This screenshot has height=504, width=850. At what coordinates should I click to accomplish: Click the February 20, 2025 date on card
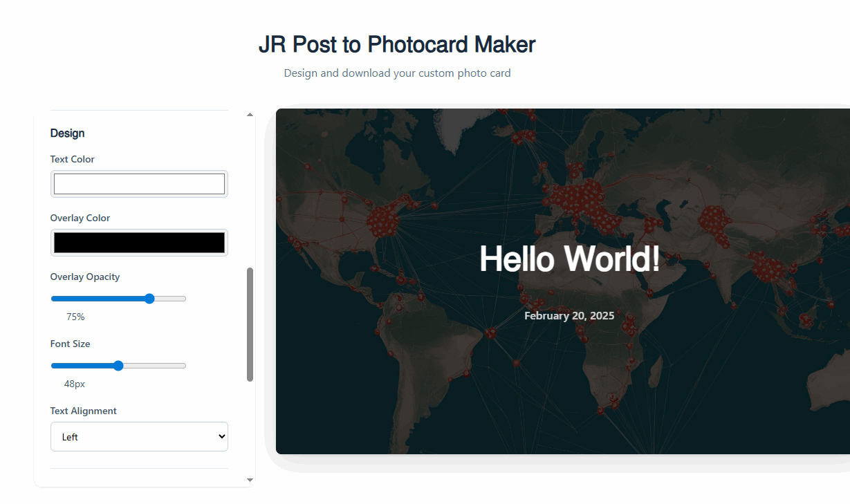pyautogui.click(x=569, y=315)
